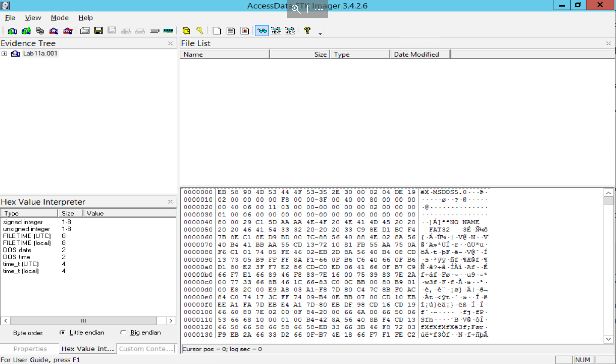Sort file list by Date Modified column
The width and height of the screenshot is (616, 364).
click(x=416, y=54)
